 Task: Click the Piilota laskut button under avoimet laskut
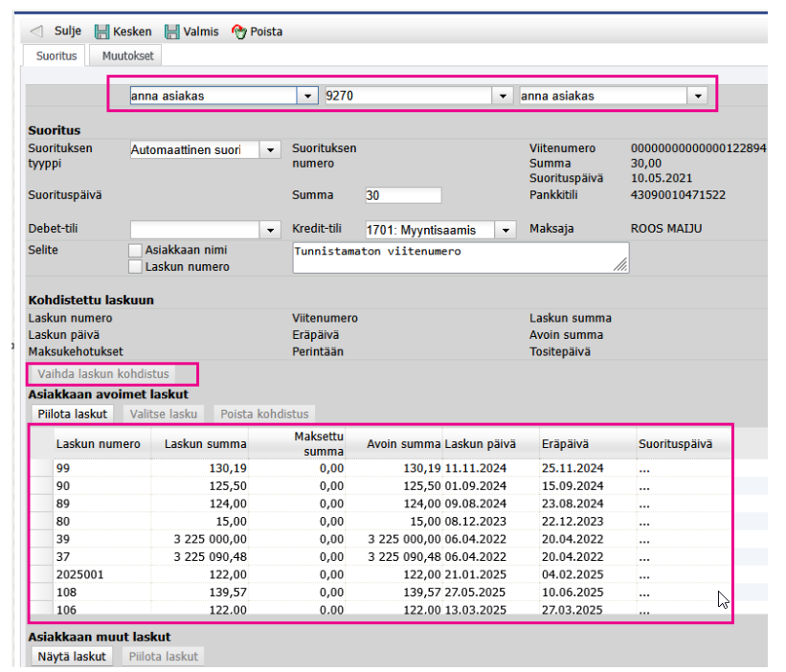72,414
